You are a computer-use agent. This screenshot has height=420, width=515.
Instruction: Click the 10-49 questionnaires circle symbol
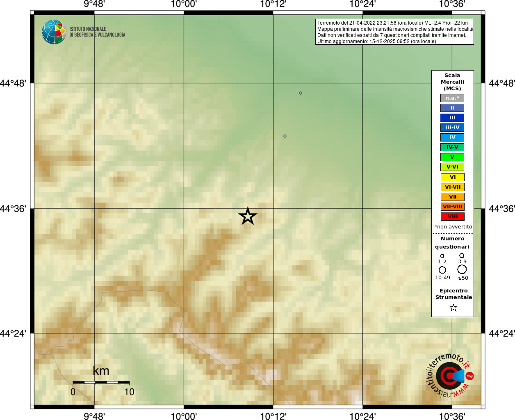pos(442,270)
